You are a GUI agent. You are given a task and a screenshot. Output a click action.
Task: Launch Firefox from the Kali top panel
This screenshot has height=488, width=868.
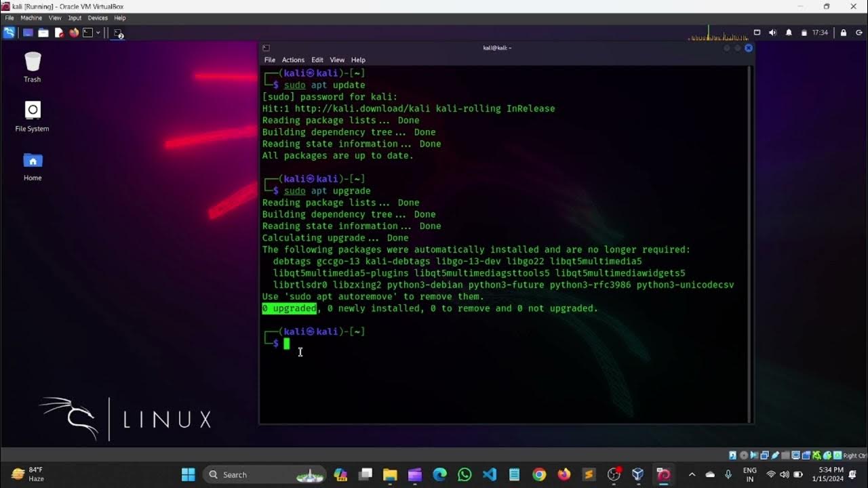point(74,33)
